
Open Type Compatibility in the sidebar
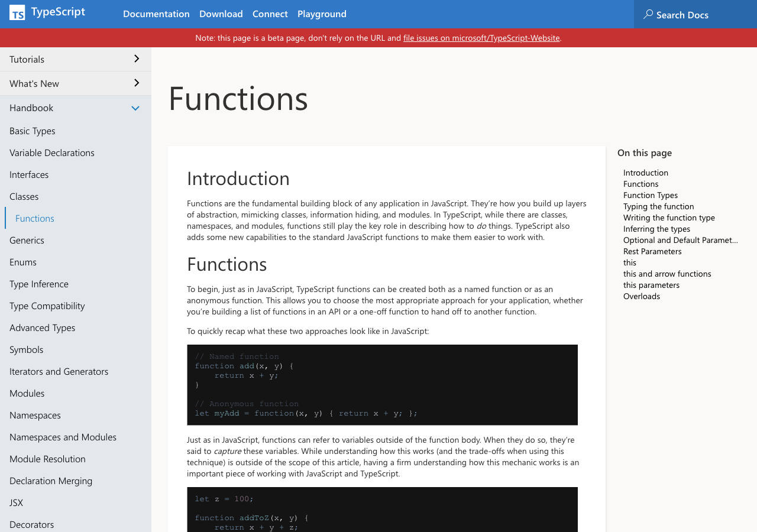pos(47,306)
